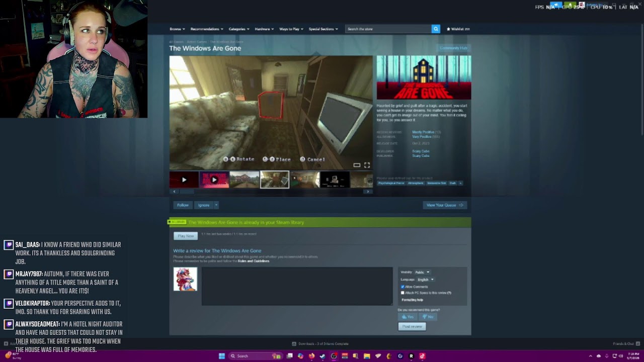Open Firefox from the taskbar
The height and width of the screenshot is (362, 644).
pos(311,356)
